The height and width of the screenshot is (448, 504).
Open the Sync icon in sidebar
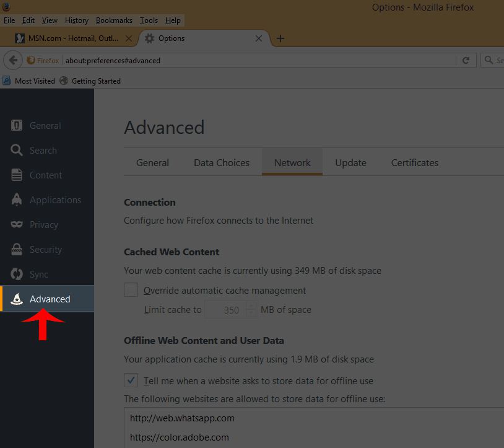17,275
